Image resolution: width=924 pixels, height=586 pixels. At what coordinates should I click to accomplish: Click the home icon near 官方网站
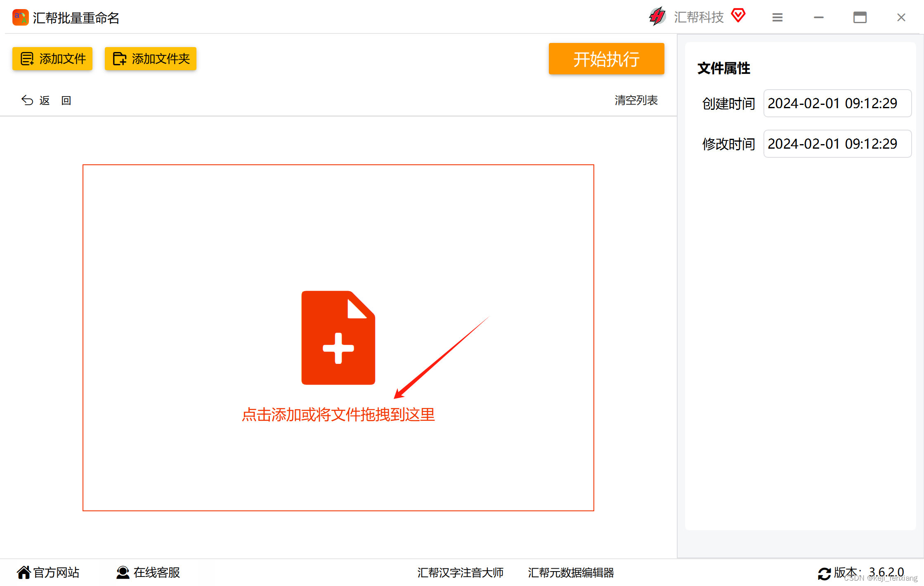[24, 573]
